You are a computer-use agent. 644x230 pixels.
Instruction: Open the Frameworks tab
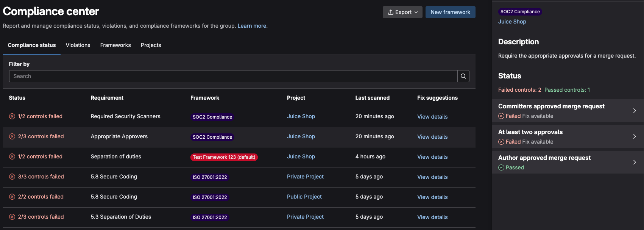pos(115,45)
